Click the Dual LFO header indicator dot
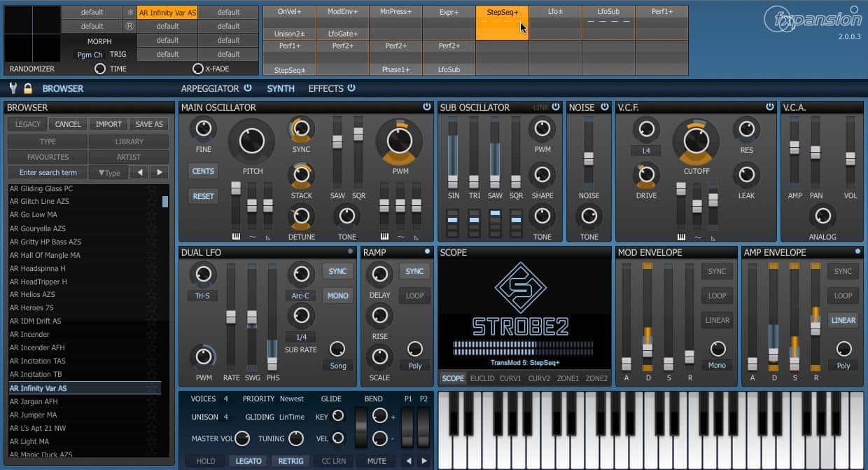This screenshot has width=868, height=470. [x=351, y=251]
